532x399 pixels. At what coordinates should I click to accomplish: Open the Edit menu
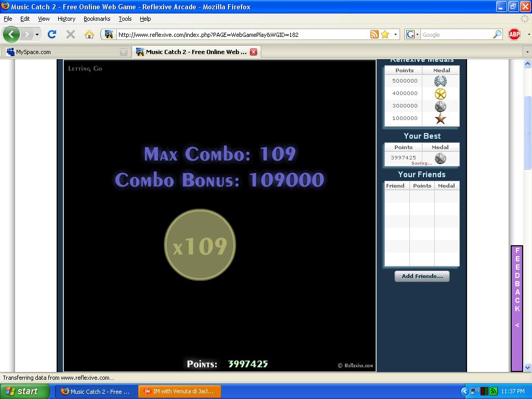click(25, 19)
